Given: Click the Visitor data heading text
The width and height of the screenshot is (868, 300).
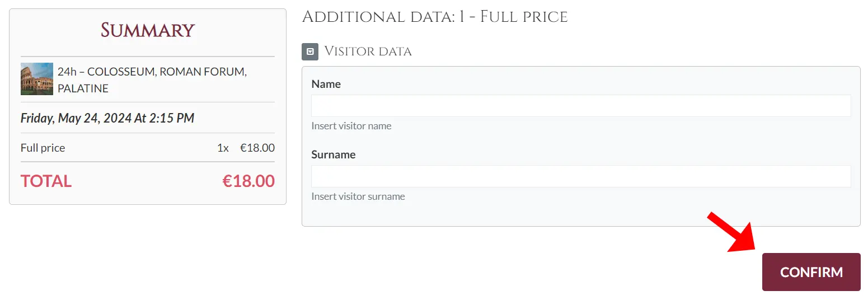Looking at the screenshot, I should point(368,51).
